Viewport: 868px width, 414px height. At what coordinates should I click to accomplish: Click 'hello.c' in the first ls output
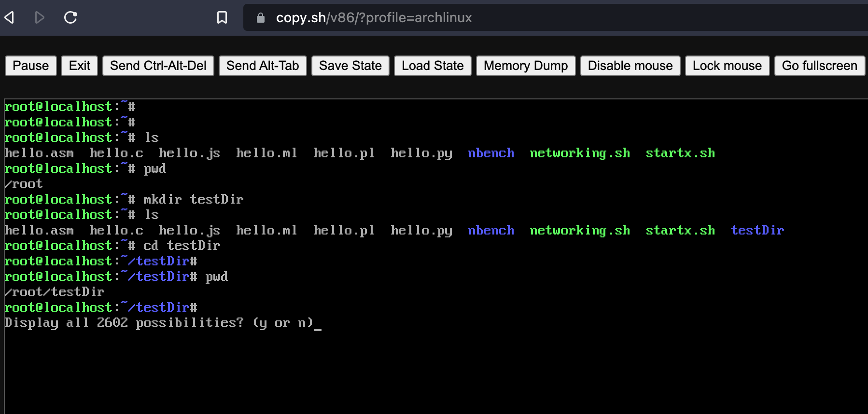116,153
